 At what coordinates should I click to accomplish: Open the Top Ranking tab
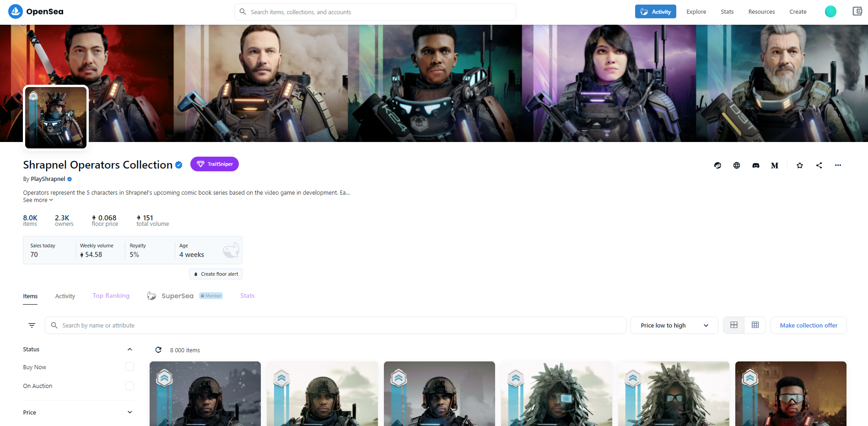point(111,296)
